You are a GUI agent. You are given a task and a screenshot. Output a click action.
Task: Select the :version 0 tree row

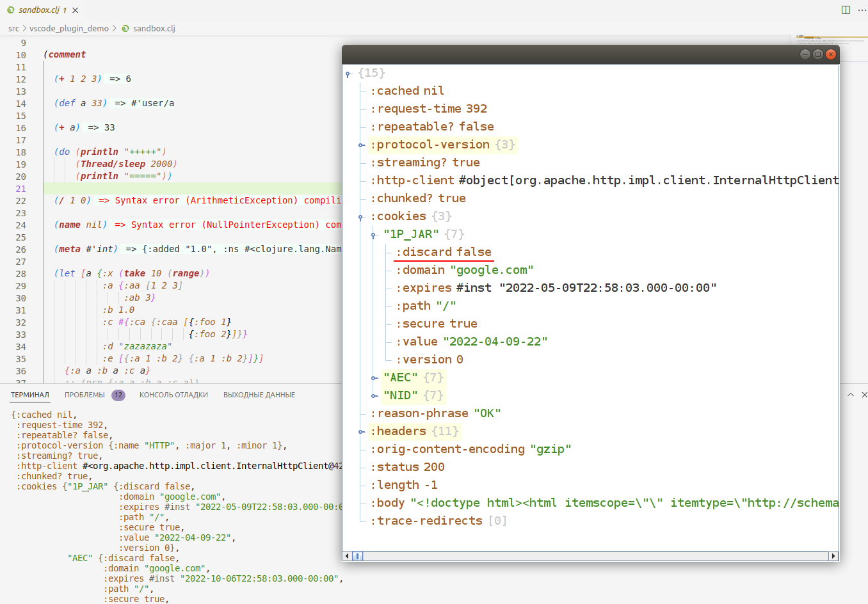[x=430, y=360]
